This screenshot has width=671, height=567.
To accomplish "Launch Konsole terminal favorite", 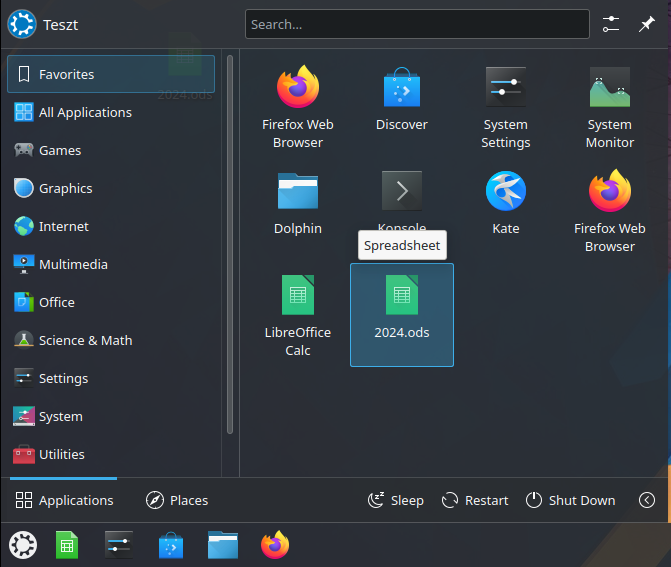I will [x=401, y=201].
